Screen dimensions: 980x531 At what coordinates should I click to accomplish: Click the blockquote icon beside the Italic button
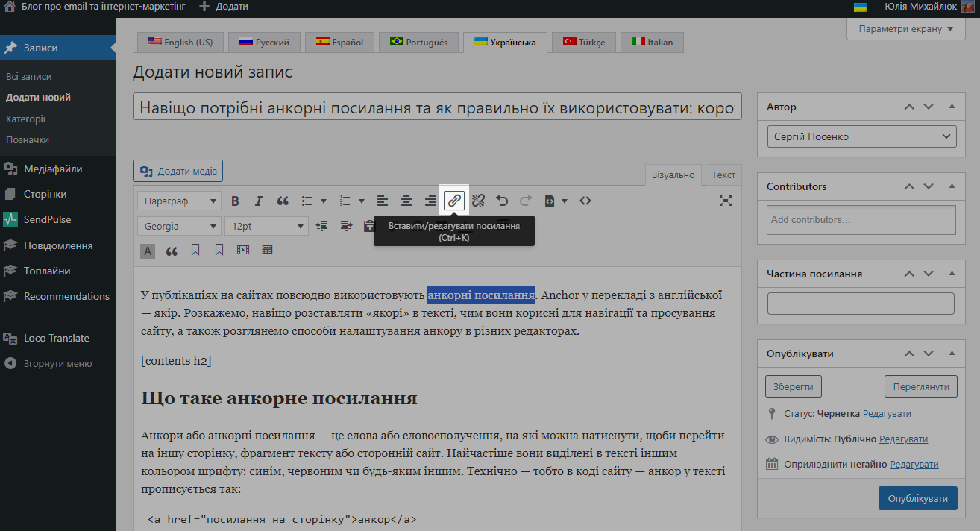pos(283,201)
